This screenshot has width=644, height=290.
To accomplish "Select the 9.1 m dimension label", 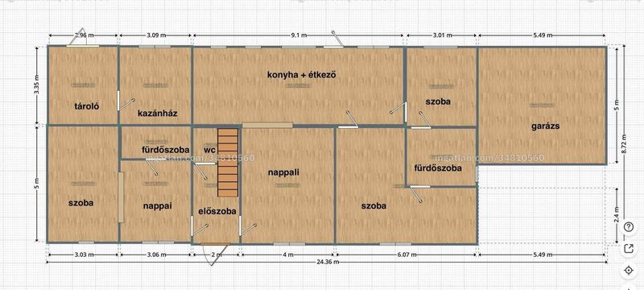I will [299, 35].
